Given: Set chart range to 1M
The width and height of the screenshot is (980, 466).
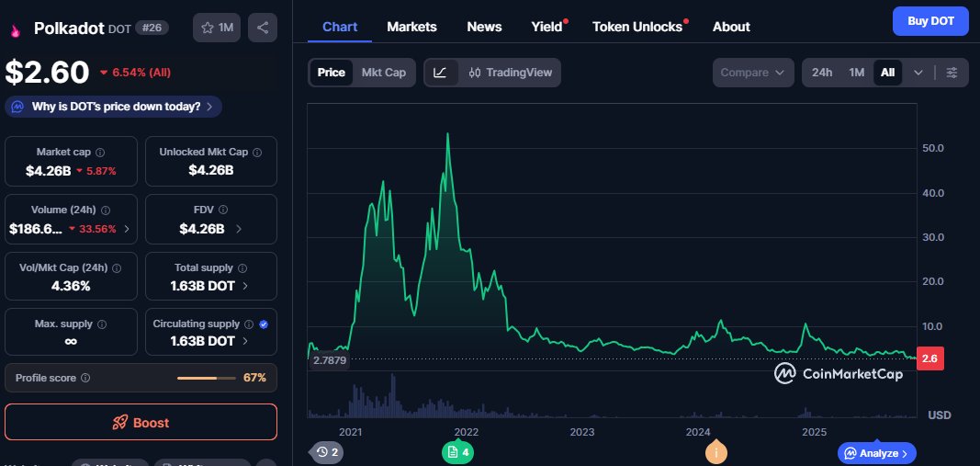Looking at the screenshot, I should click(x=856, y=73).
